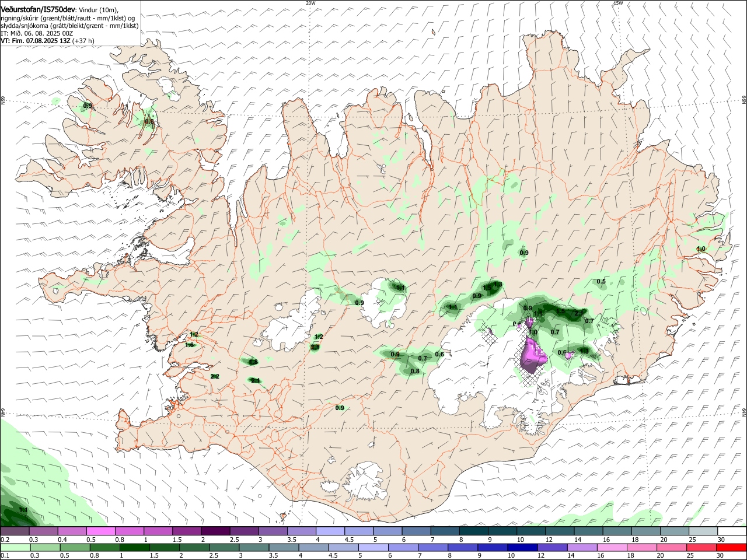
Task: Pick the light pink 16 swatch in the rain scale
Action: point(612,548)
